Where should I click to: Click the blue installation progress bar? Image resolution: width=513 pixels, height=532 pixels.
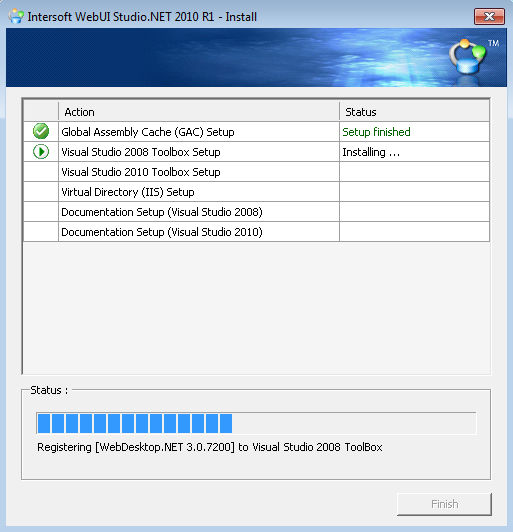(x=256, y=423)
